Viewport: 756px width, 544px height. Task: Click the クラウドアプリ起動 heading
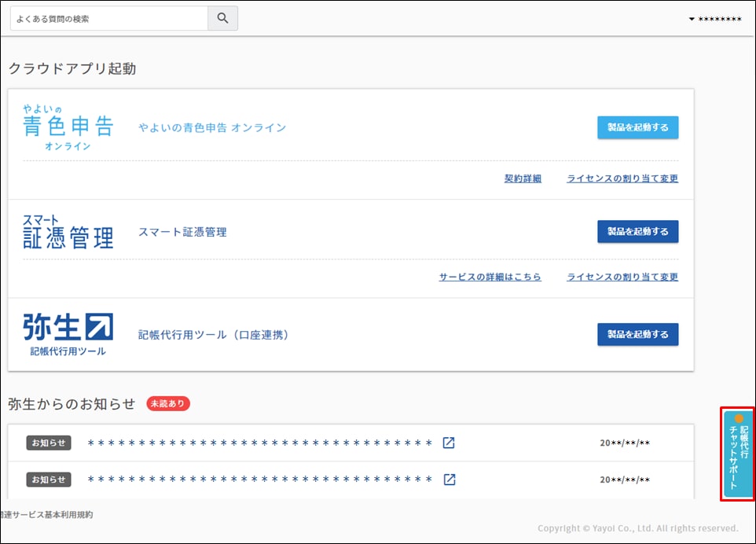click(72, 68)
